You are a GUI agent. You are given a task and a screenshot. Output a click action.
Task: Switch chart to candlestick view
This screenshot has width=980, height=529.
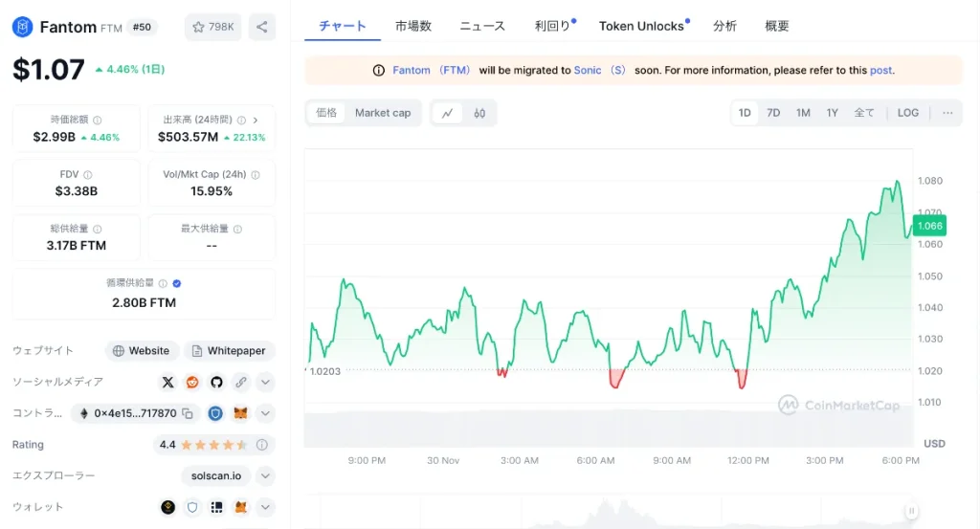tap(479, 113)
